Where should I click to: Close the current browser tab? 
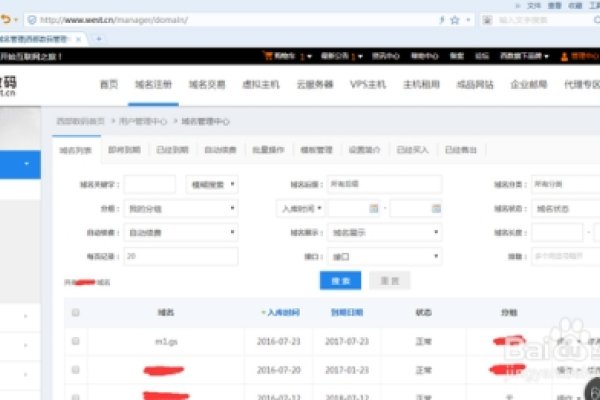click(x=78, y=39)
